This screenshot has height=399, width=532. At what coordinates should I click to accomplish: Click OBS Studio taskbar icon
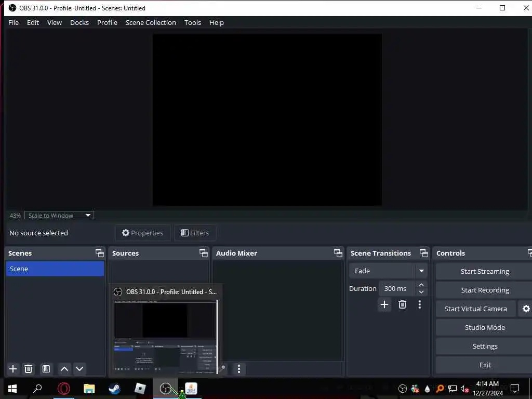coord(166,389)
